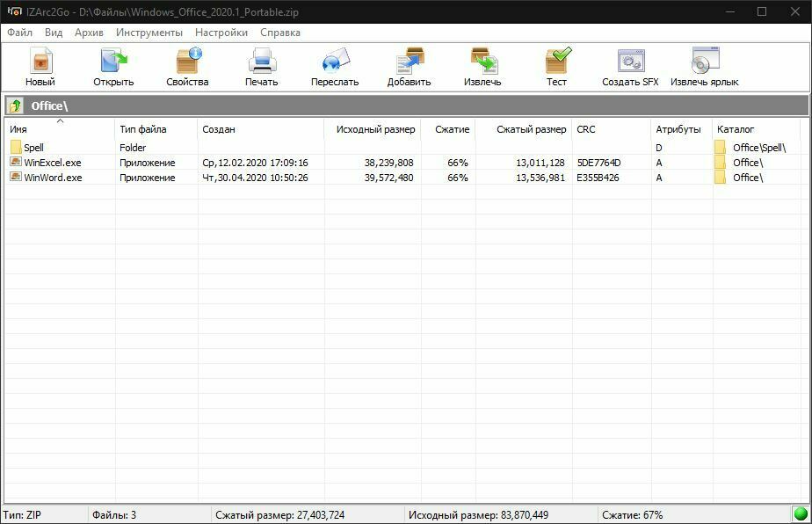Show archive properties via Свойства icon

point(187,63)
